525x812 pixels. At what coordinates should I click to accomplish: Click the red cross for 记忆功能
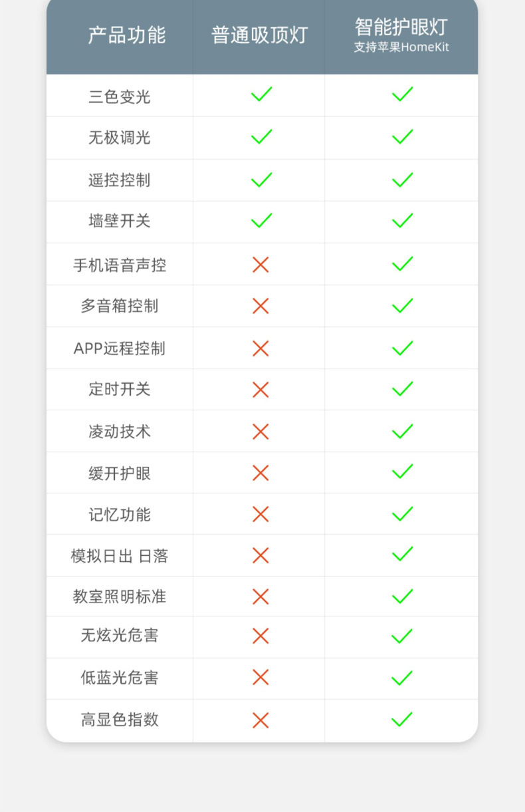pos(261,514)
